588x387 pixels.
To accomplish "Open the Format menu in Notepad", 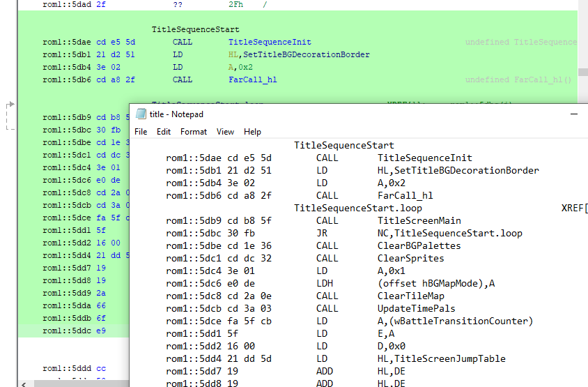I will (x=194, y=131).
